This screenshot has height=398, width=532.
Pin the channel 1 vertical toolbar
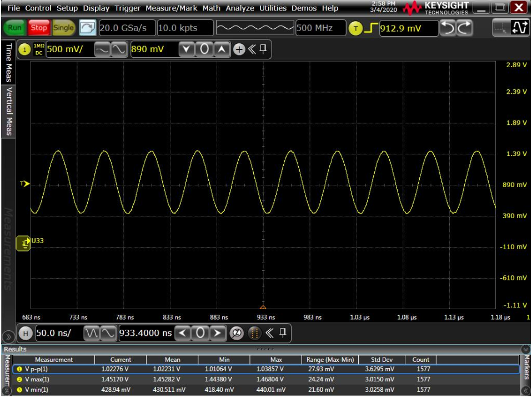tap(263, 49)
